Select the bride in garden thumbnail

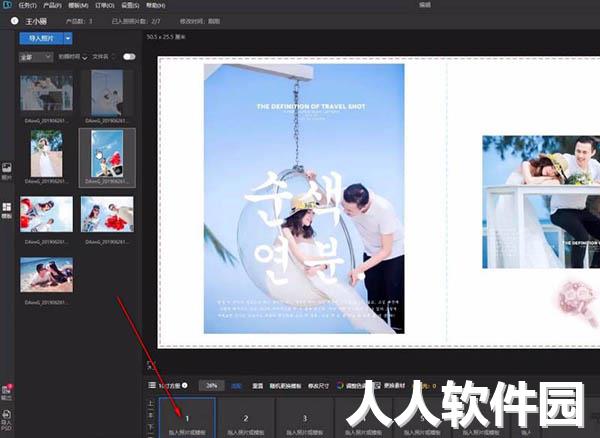click(x=47, y=153)
